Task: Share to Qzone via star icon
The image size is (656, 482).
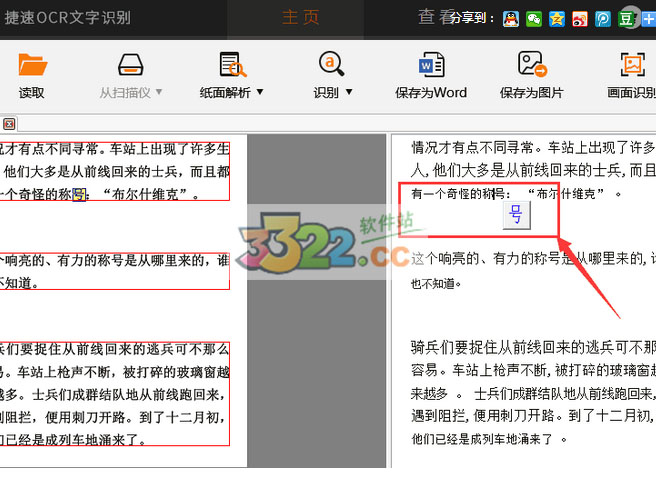Action: click(557, 19)
